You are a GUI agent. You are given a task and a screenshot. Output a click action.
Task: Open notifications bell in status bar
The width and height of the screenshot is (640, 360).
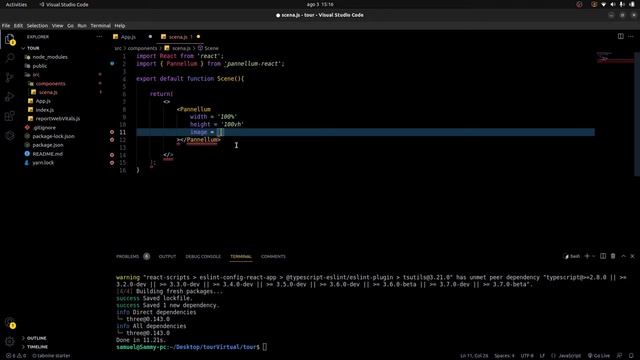click(x=631, y=356)
